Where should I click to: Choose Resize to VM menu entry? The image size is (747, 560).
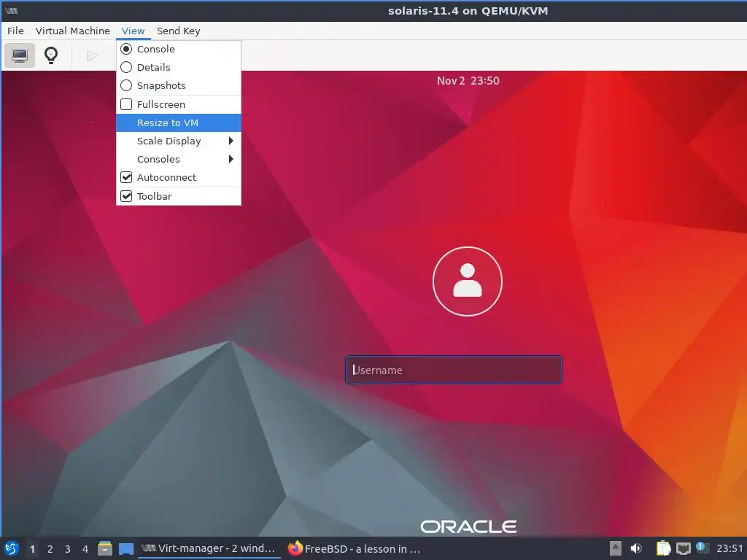coord(179,122)
